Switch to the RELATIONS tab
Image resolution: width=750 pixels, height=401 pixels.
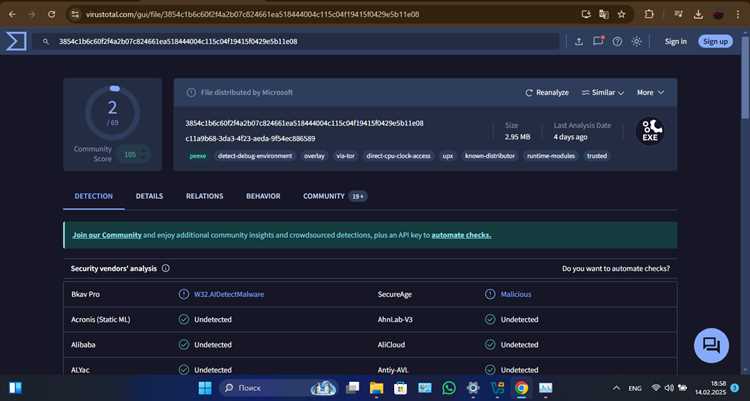205,196
